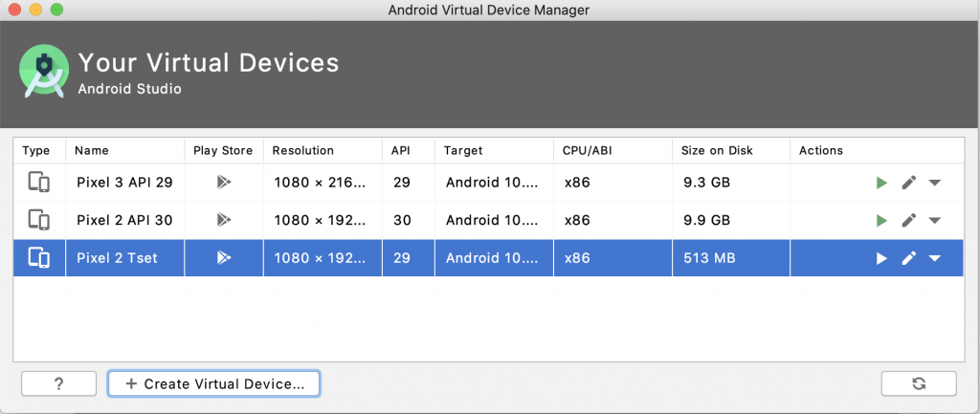The image size is (980, 414).
Task: Select the 'Pixel 2 API 30' name cell
Action: click(x=125, y=221)
